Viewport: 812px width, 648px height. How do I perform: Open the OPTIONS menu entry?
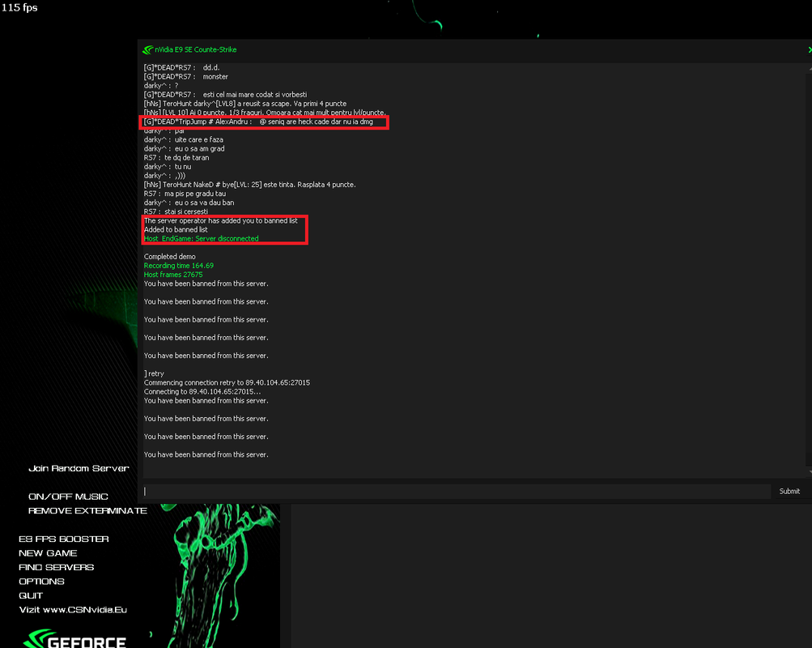(41, 582)
